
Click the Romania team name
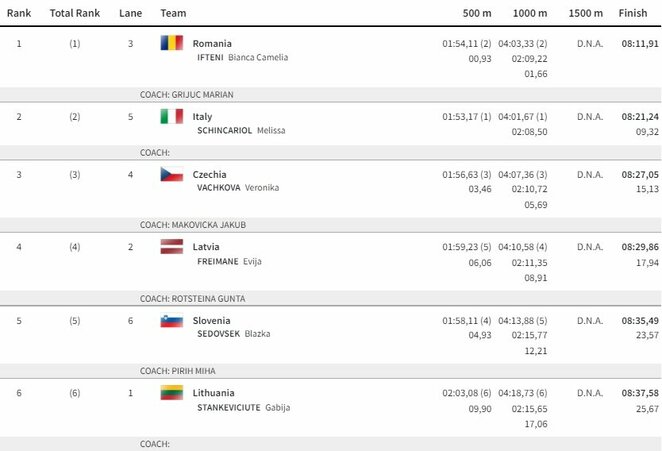(212, 44)
